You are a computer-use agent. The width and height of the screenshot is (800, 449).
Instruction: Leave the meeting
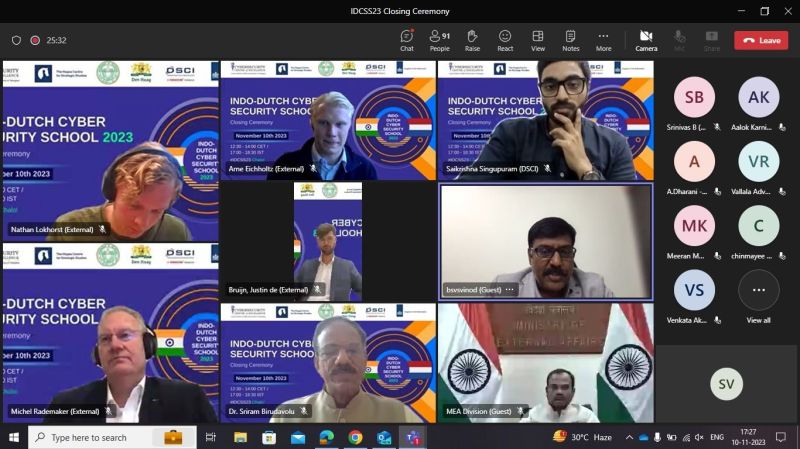tap(761, 40)
